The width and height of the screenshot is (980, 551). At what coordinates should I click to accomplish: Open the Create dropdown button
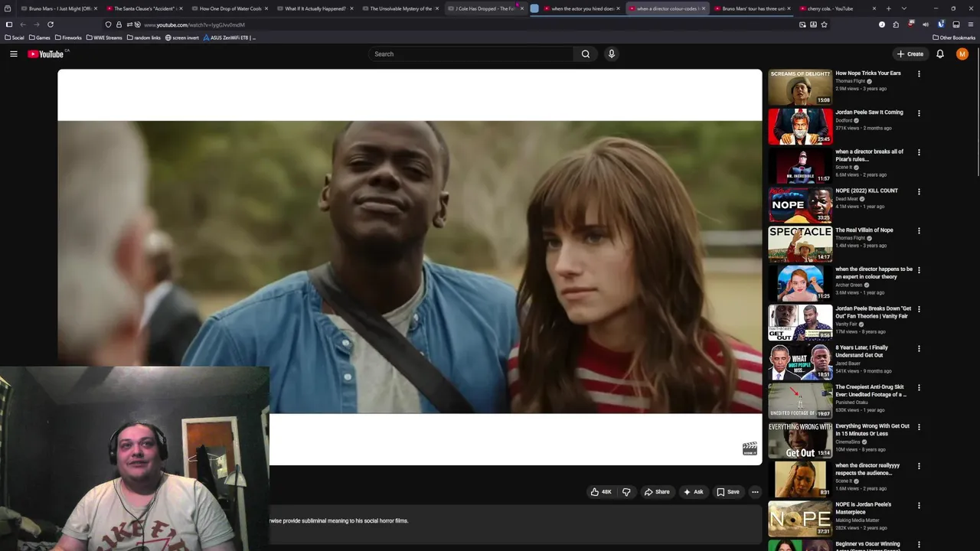pyautogui.click(x=910, y=54)
